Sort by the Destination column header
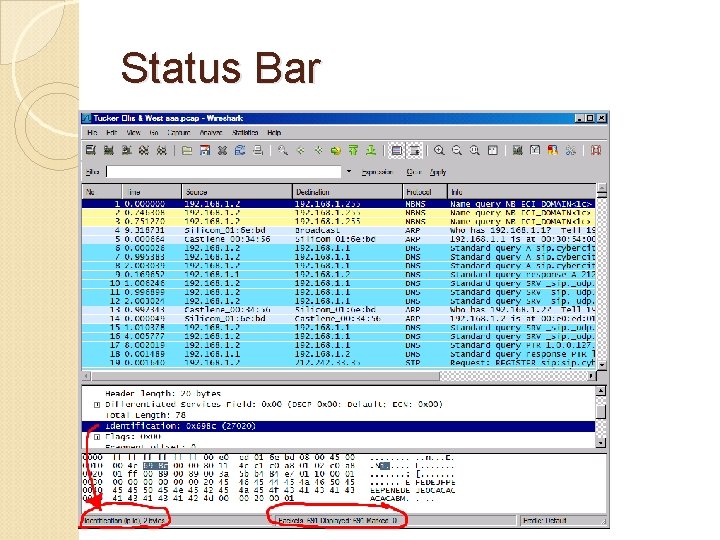 pyautogui.click(x=347, y=191)
